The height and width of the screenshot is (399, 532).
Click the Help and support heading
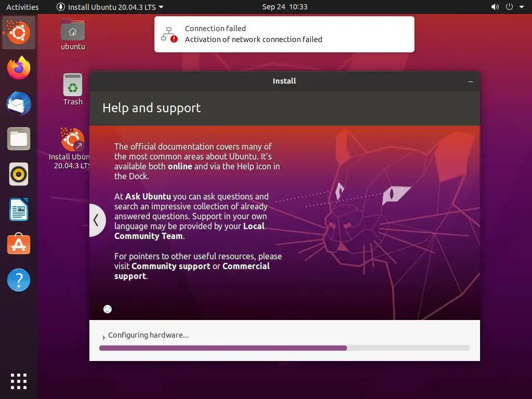tap(152, 108)
